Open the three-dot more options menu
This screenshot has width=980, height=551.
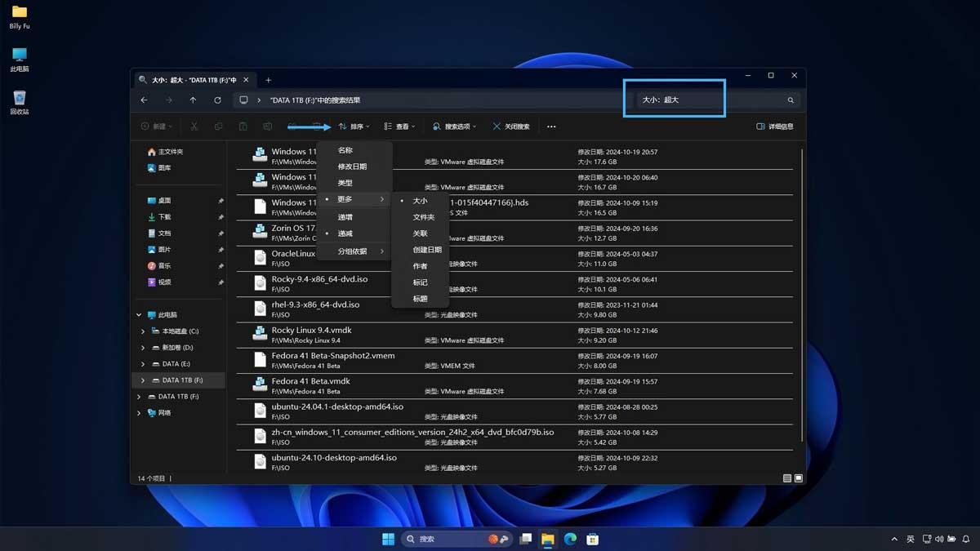(551, 127)
